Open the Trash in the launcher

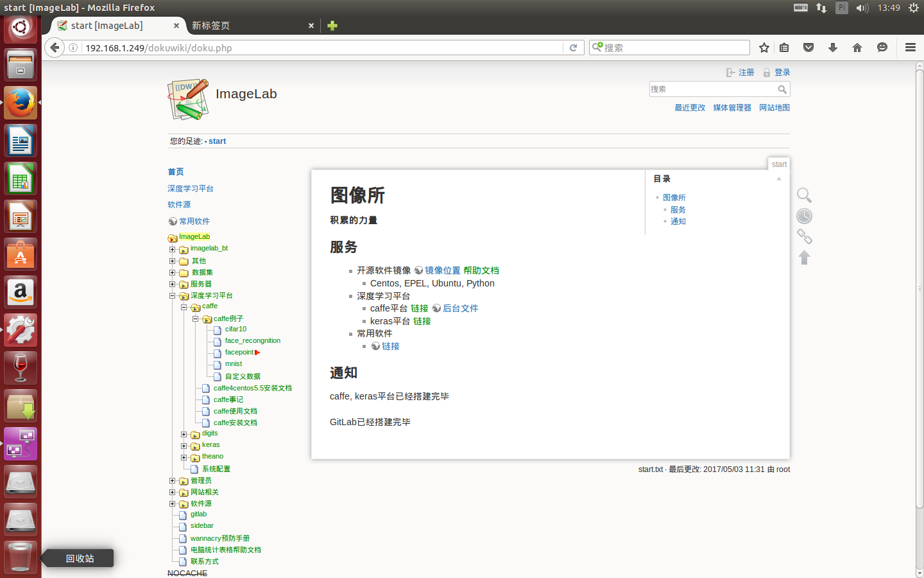pyautogui.click(x=21, y=557)
